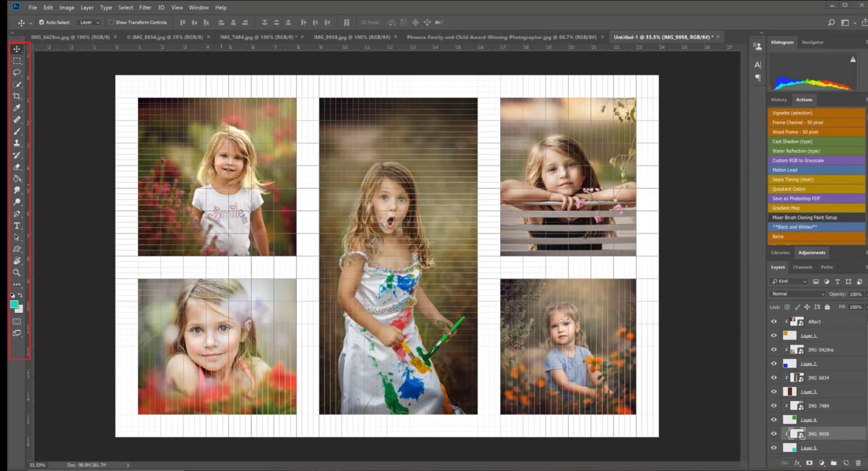
Task: Select the Clone Stamp tool
Action: coord(17,143)
